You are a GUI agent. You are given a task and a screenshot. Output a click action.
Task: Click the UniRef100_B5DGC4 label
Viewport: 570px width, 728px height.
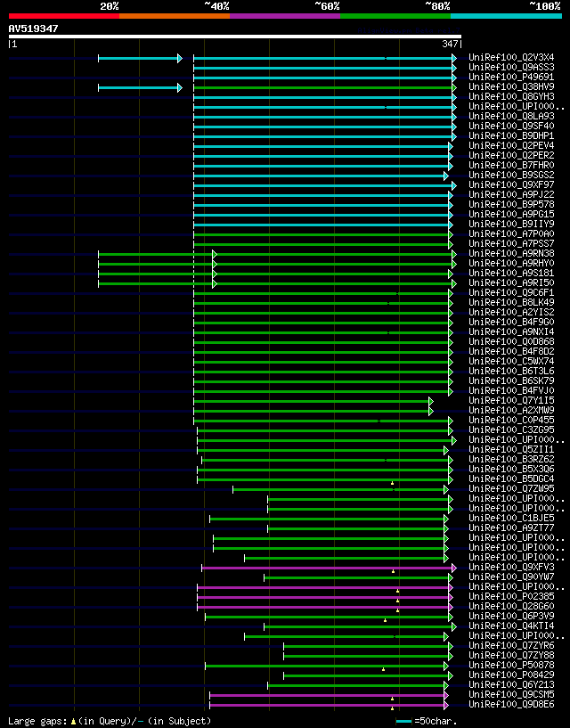[511, 479]
